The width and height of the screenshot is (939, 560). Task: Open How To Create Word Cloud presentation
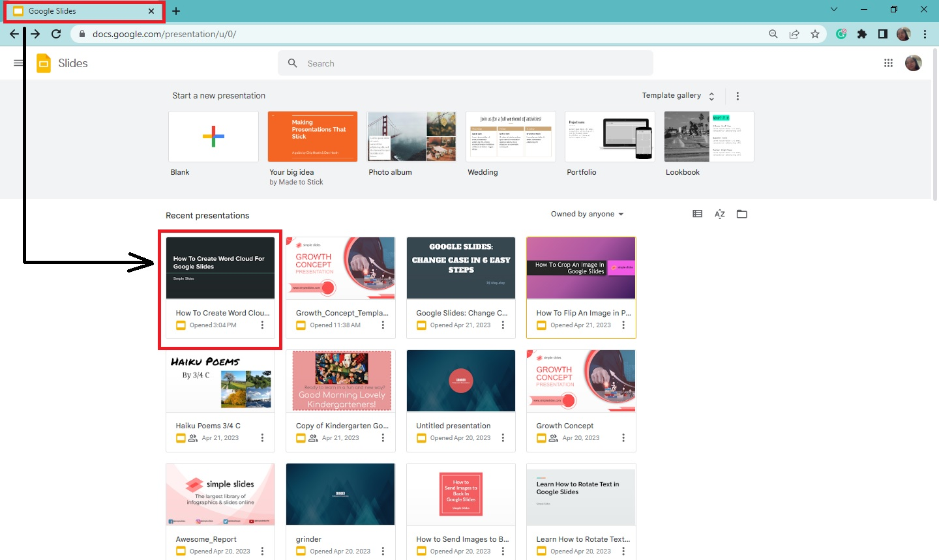(x=220, y=268)
